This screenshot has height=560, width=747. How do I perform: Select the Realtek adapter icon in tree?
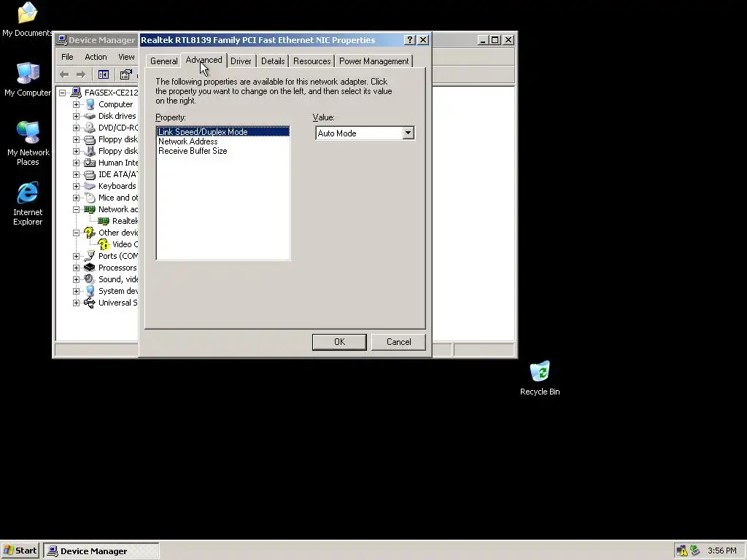pyautogui.click(x=104, y=221)
